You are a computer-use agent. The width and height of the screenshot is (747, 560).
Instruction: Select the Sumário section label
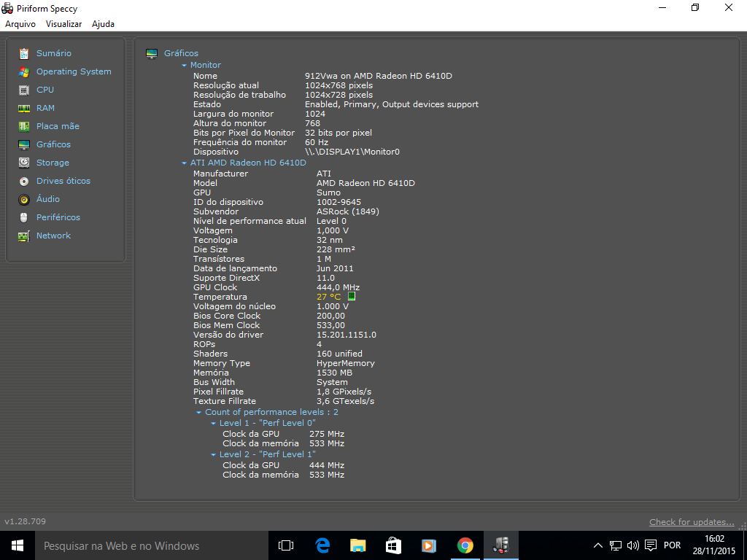pyautogui.click(x=54, y=53)
